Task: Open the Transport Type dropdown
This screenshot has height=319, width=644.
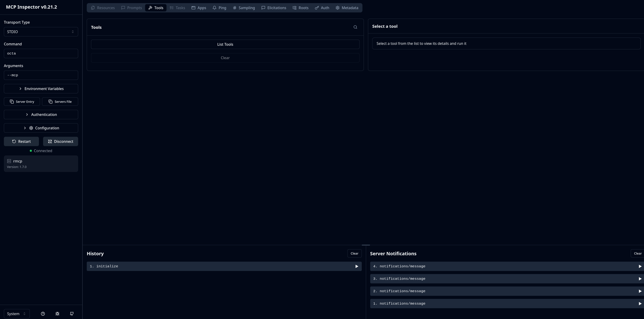Action: click(41, 32)
